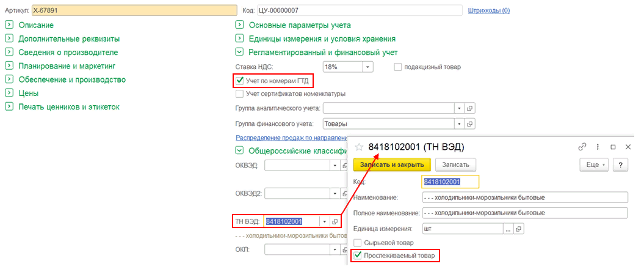Click Записать и закрыть button
The height and width of the screenshot is (269, 644).
tap(392, 164)
